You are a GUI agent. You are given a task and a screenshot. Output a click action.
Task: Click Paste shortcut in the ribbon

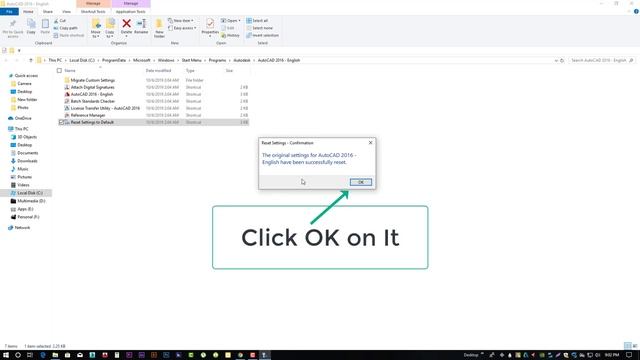[69, 35]
